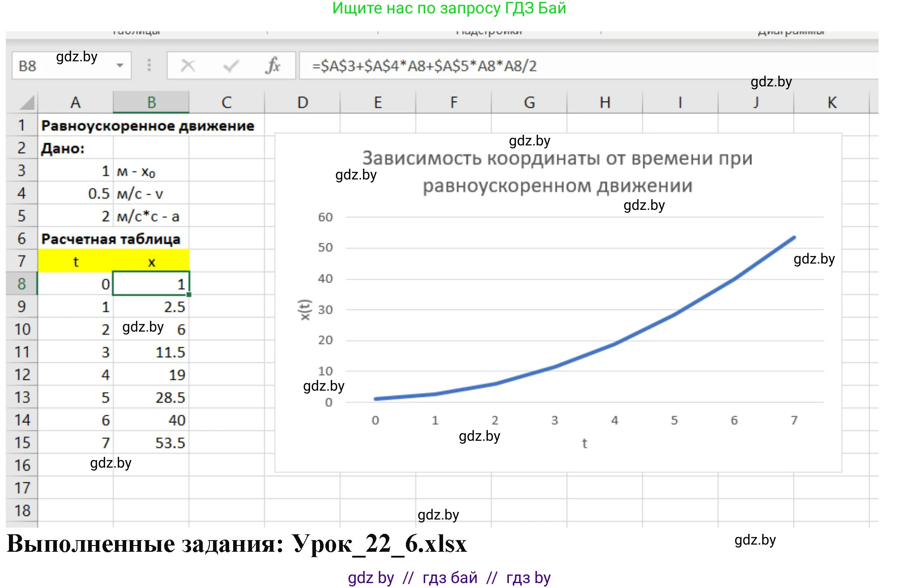Click the vertical axis label 30

(325, 310)
